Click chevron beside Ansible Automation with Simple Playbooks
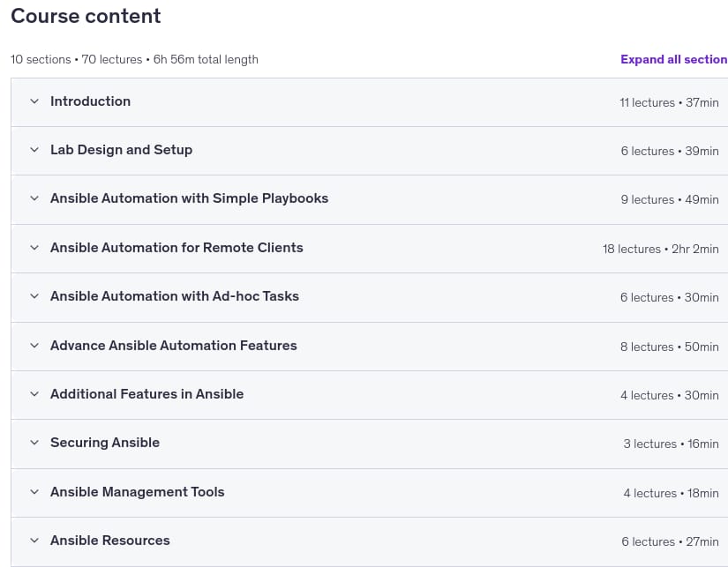 point(34,198)
